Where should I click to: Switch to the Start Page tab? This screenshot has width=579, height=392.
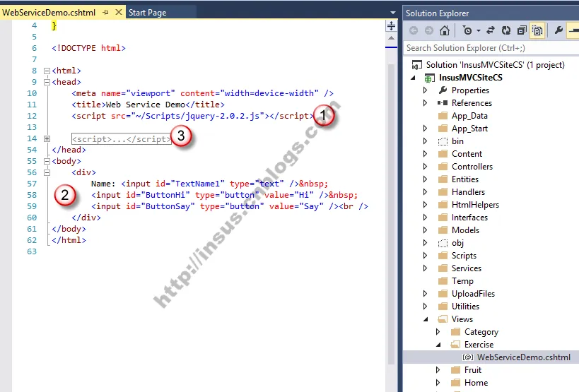pyautogui.click(x=147, y=13)
